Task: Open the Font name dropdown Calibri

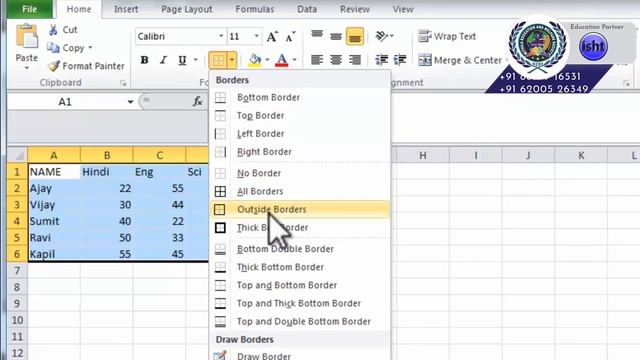Action: click(221, 36)
